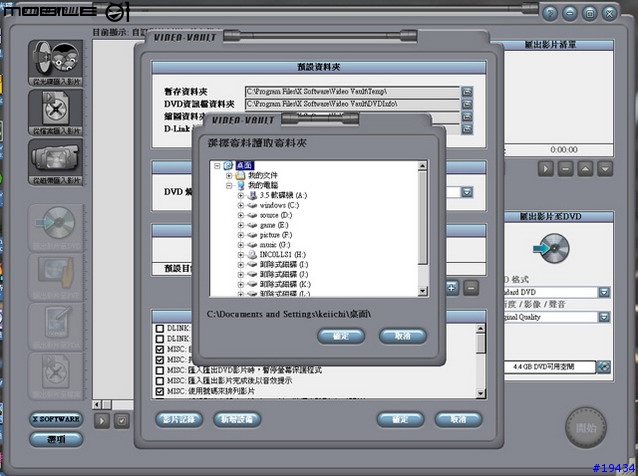This screenshot has width=638, height=476.
Task: Click the import from disc icon
Action: 56,63
